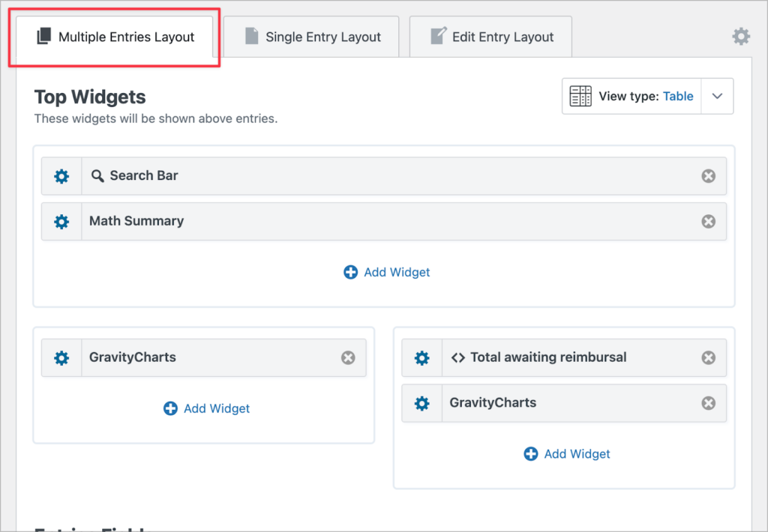Remove the GravityCharts widget alone in its column

click(348, 358)
